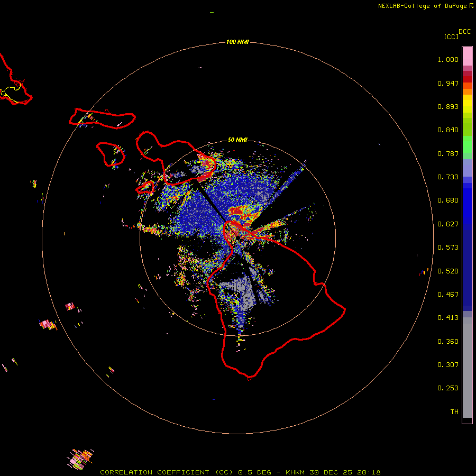Click the NEXLAB-College of DuPage watermark text
Image resolution: width=476 pixels, height=476 pixels.
pyautogui.click(x=426, y=6)
